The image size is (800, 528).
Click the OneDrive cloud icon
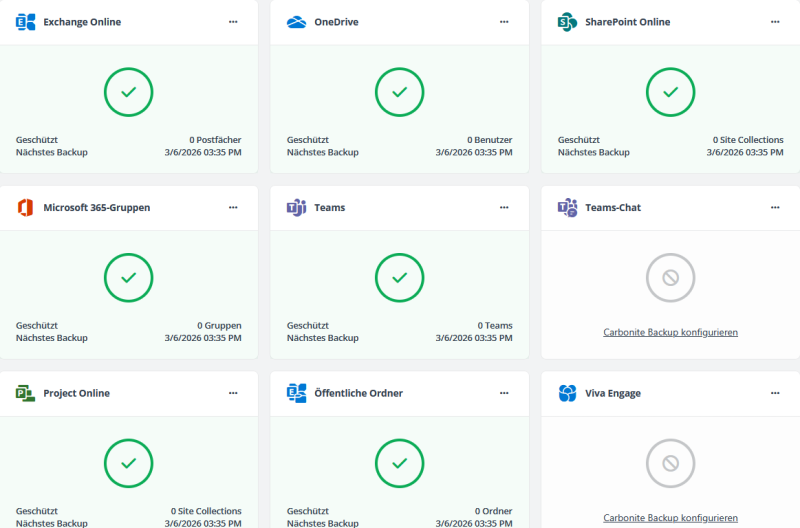pos(296,22)
